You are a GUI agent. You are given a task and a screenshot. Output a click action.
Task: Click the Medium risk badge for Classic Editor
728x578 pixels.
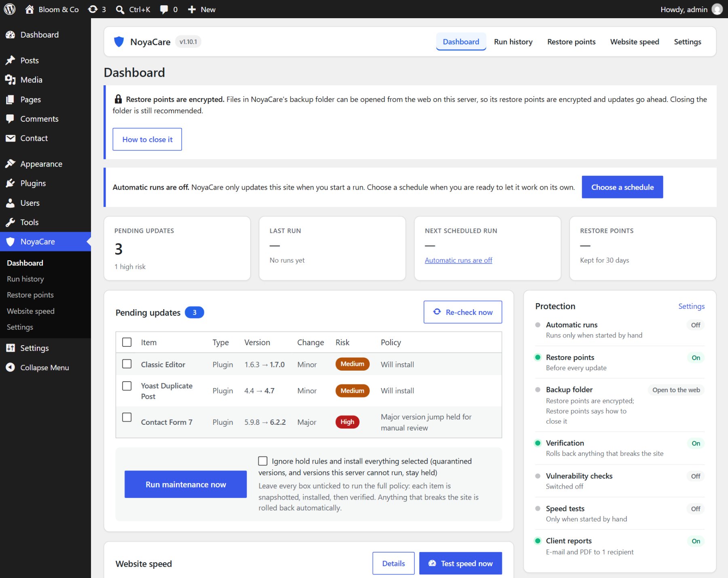tap(352, 364)
